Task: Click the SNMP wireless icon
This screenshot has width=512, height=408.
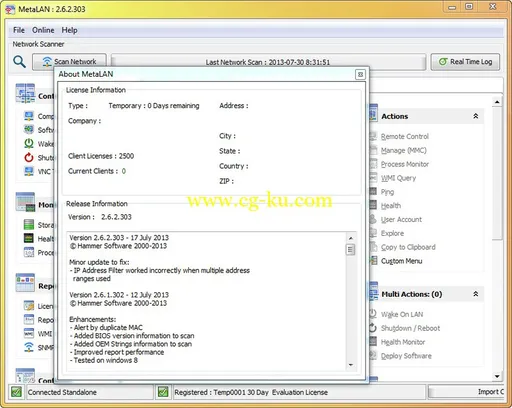Action: coord(29,347)
